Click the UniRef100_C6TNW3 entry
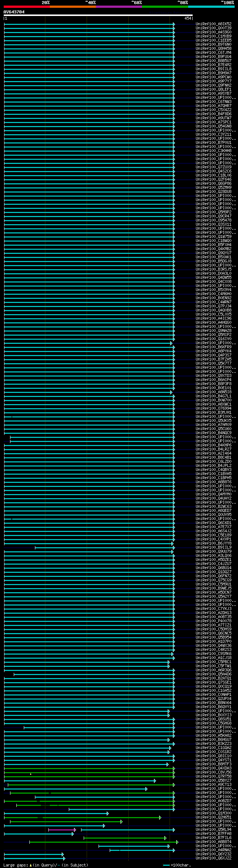Image resolution: width=238 pixels, height=868 pixels. tap(213, 102)
